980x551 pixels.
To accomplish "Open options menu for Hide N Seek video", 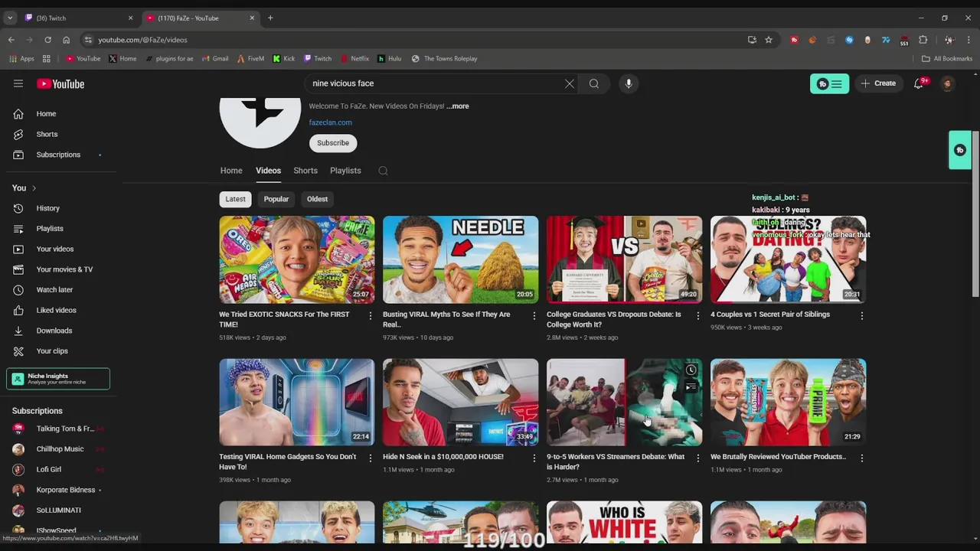I will tap(534, 458).
